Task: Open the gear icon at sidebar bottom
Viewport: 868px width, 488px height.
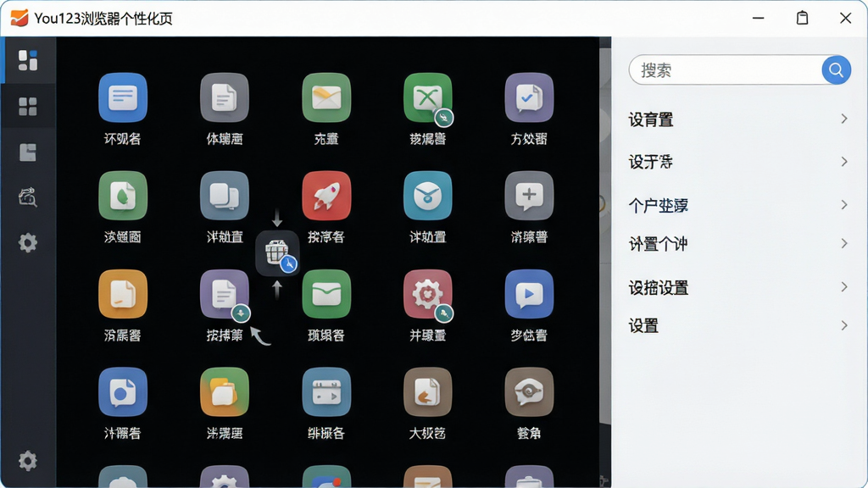Action: (28, 460)
